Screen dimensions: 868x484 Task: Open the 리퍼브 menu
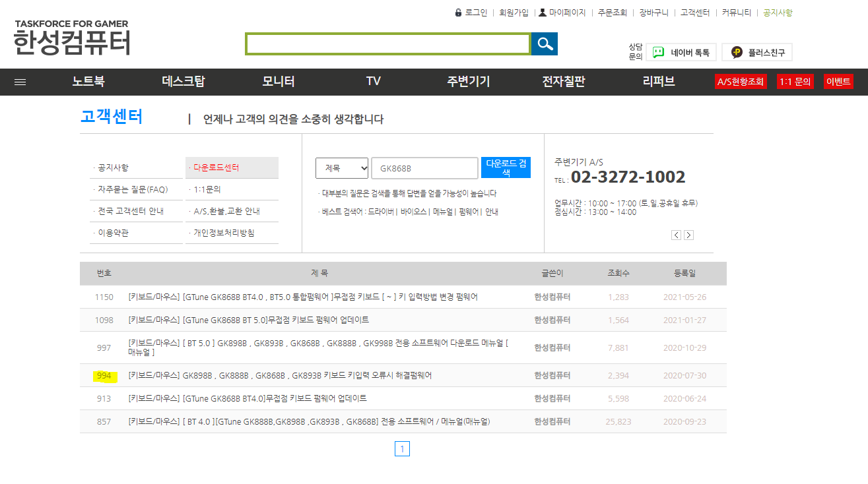click(x=659, y=82)
